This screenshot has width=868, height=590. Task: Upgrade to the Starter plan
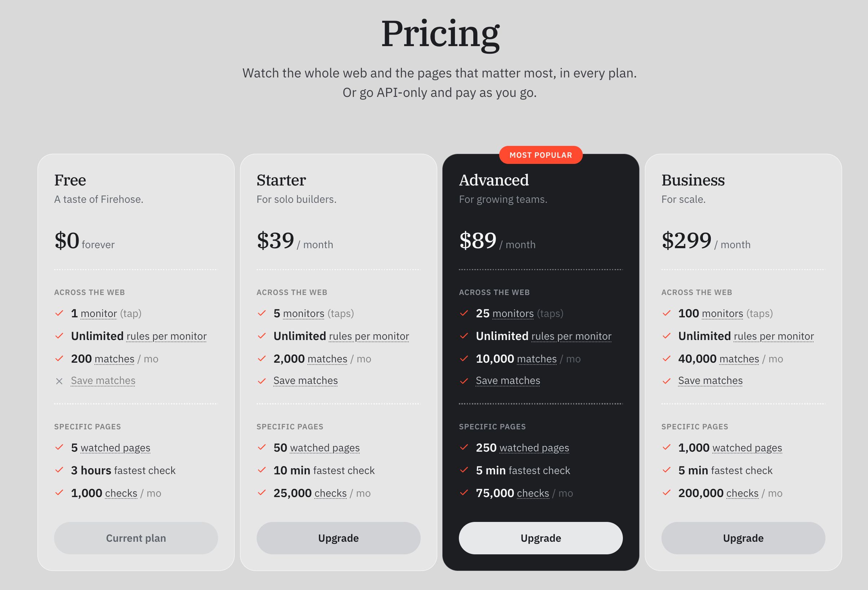click(338, 538)
